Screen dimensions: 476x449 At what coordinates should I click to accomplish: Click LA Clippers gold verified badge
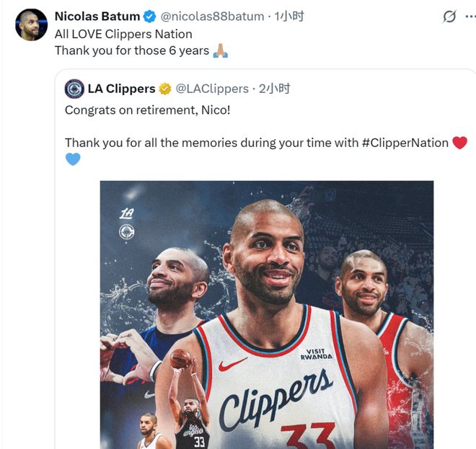165,89
